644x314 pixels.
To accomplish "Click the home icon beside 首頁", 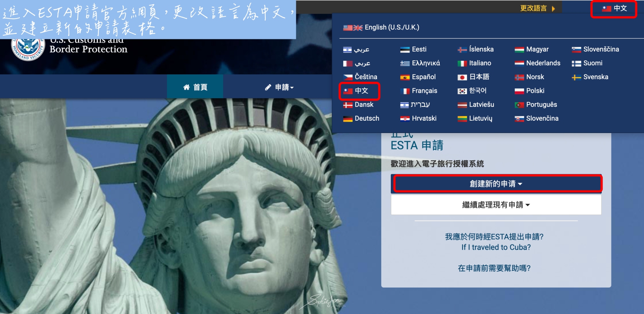I will (x=186, y=87).
